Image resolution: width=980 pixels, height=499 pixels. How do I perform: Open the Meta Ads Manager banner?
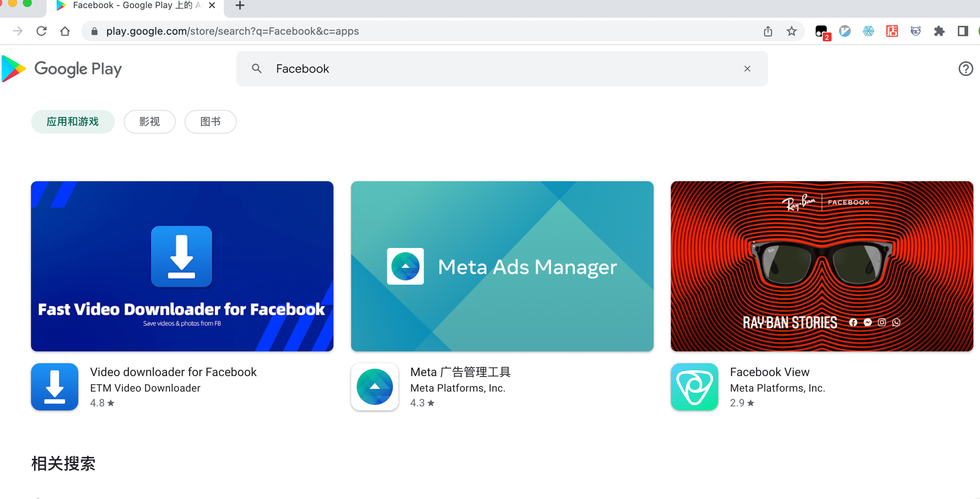502,266
